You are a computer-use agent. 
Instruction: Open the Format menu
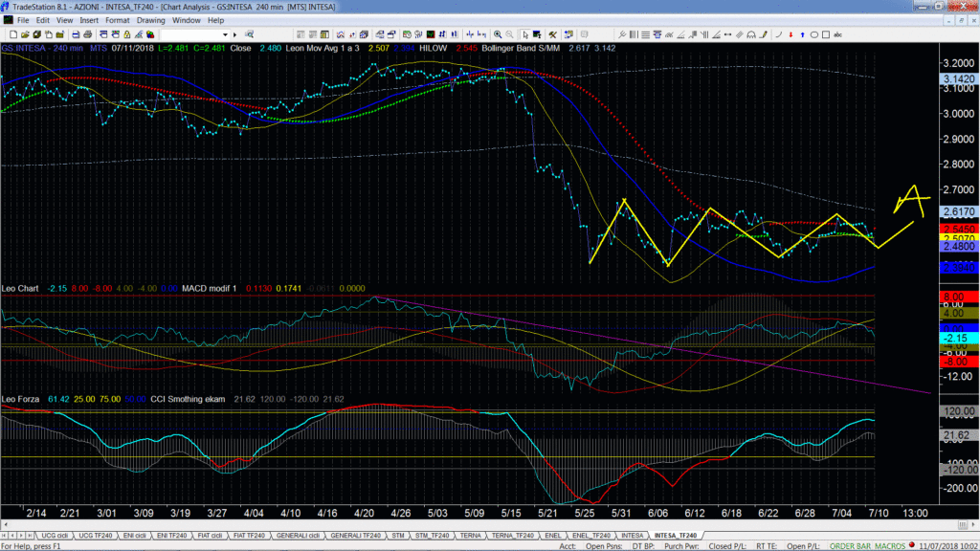(x=117, y=20)
